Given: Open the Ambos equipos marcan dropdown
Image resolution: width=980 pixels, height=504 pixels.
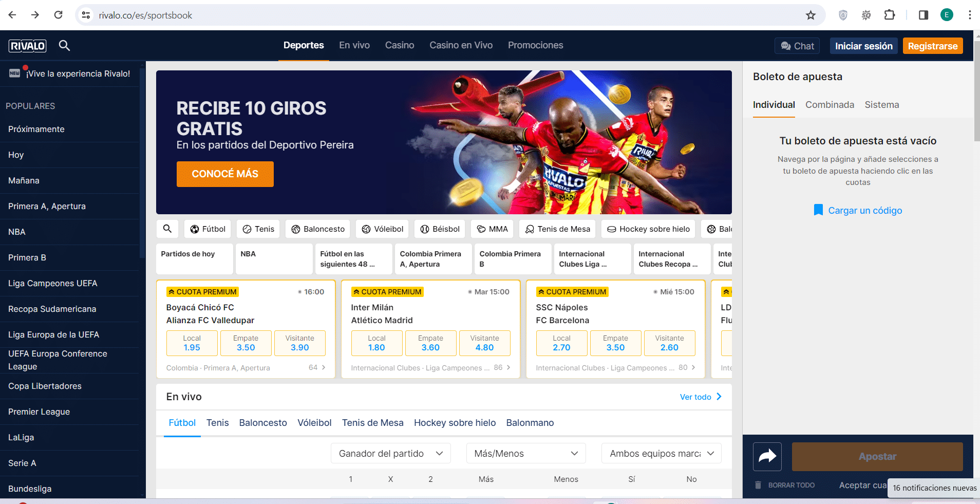Looking at the screenshot, I should 662,454.
